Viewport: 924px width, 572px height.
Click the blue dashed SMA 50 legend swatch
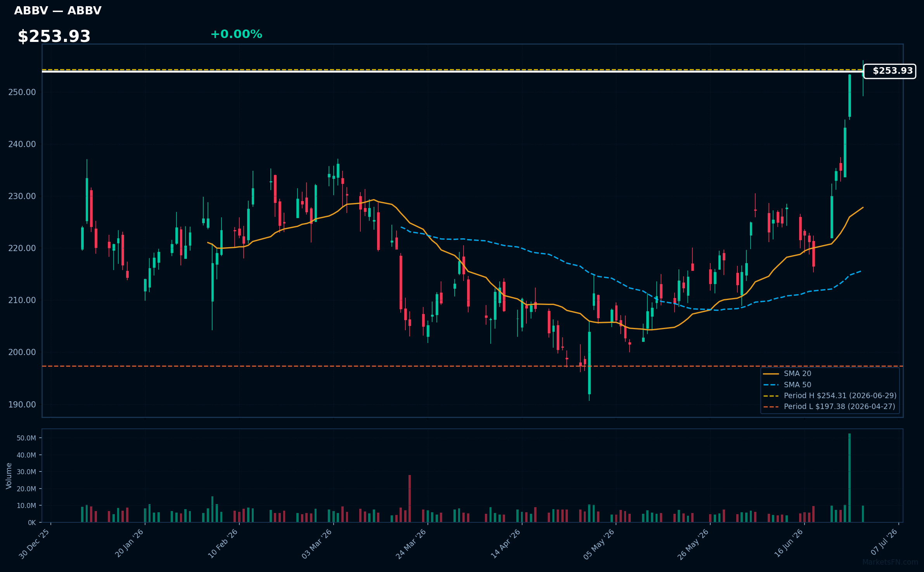[771, 385]
